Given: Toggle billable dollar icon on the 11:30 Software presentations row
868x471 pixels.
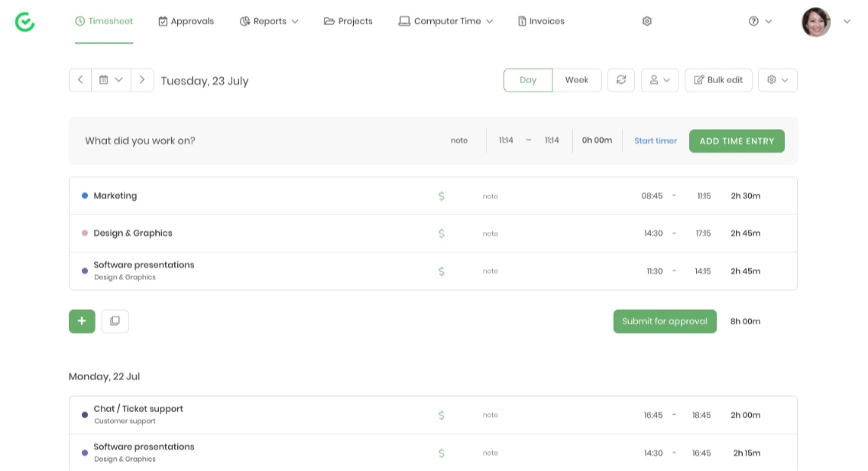Looking at the screenshot, I should click(x=441, y=272).
